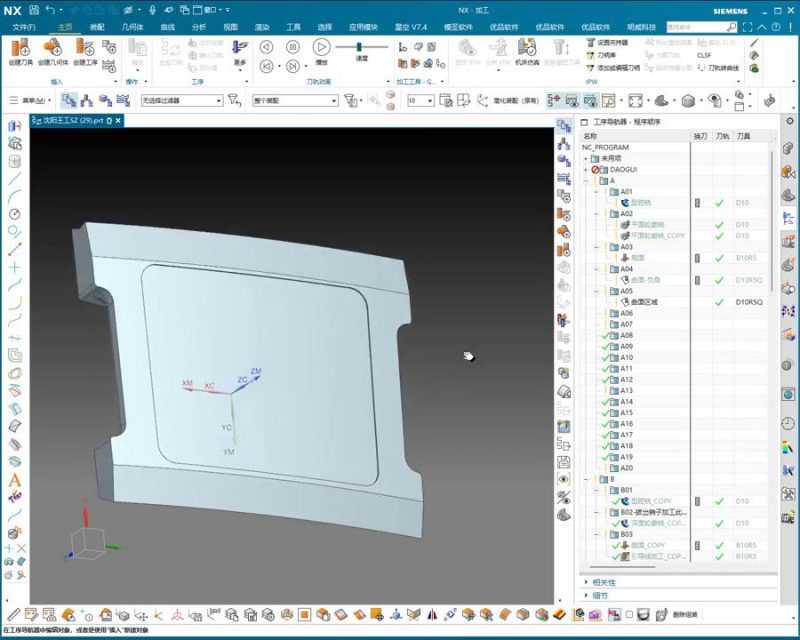Click the 删除组装 button

(685, 614)
